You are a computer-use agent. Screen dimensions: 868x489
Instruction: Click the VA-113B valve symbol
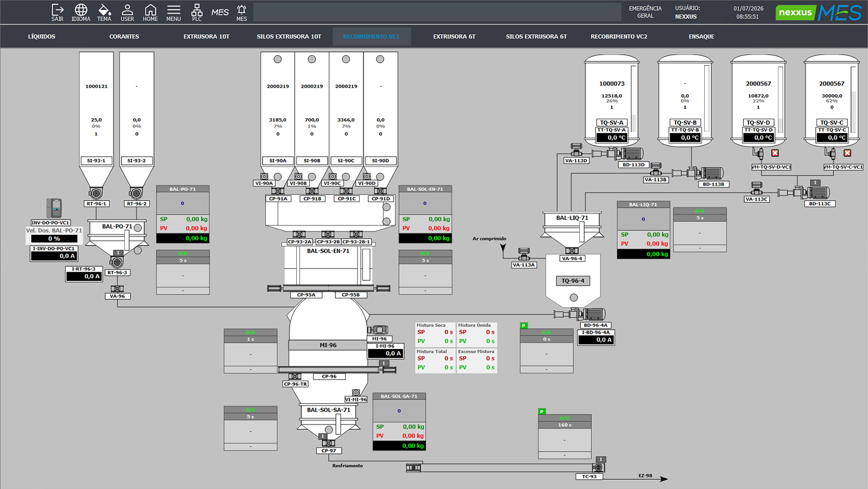656,169
